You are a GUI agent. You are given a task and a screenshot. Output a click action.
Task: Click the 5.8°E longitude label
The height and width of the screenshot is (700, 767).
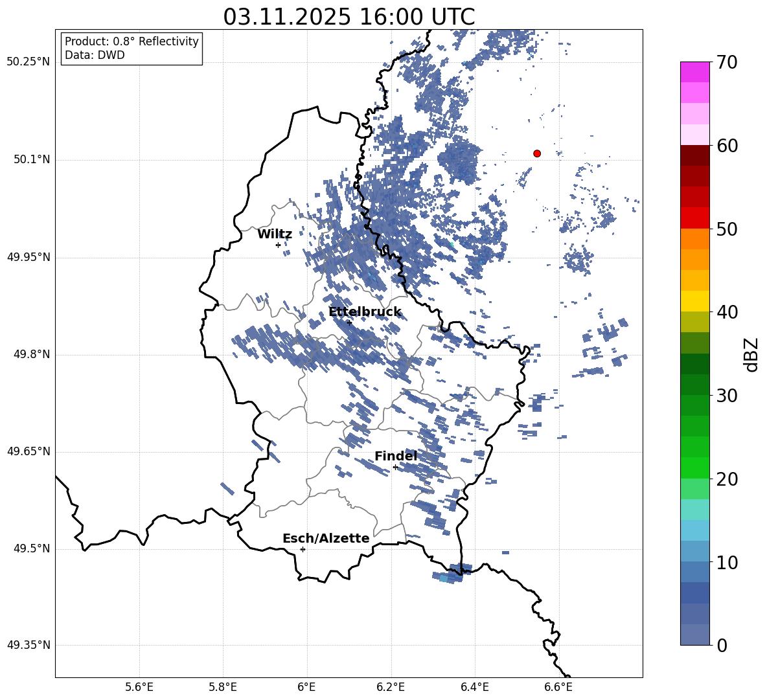[223, 687]
